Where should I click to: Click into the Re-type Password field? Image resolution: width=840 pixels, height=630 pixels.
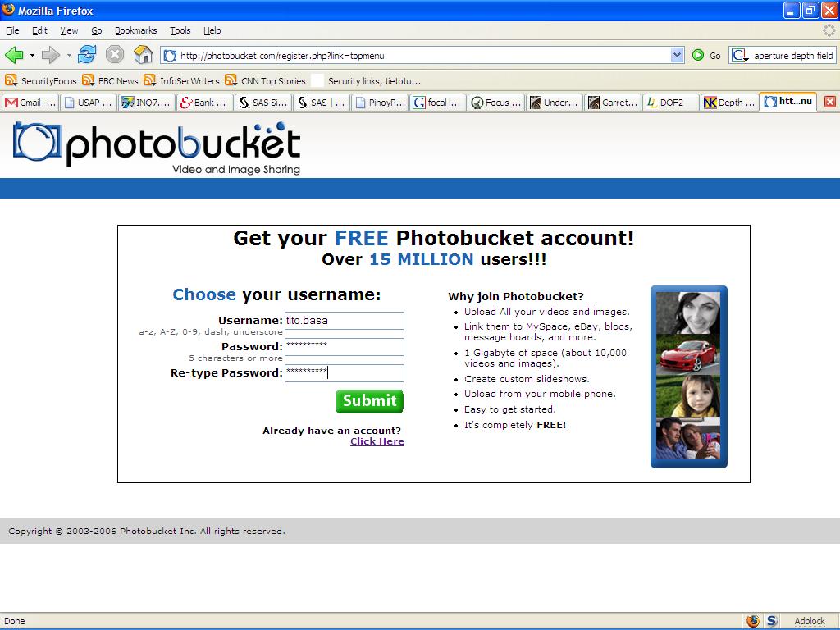(x=345, y=373)
